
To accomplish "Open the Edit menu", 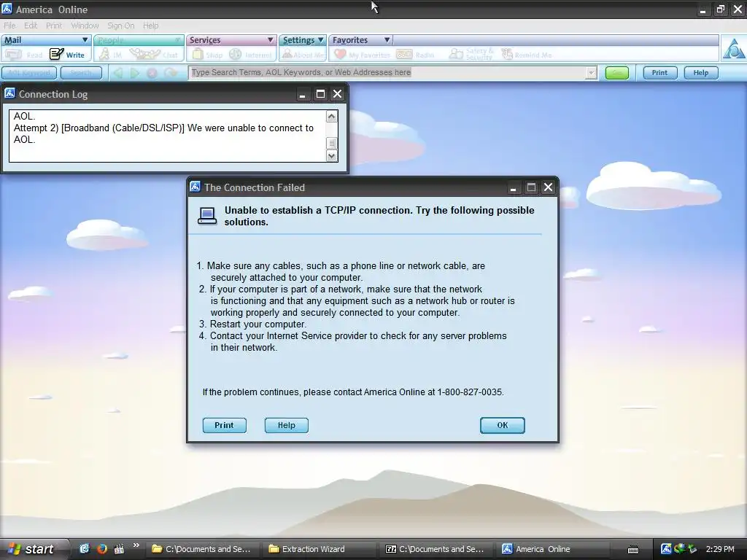I will click(x=31, y=26).
